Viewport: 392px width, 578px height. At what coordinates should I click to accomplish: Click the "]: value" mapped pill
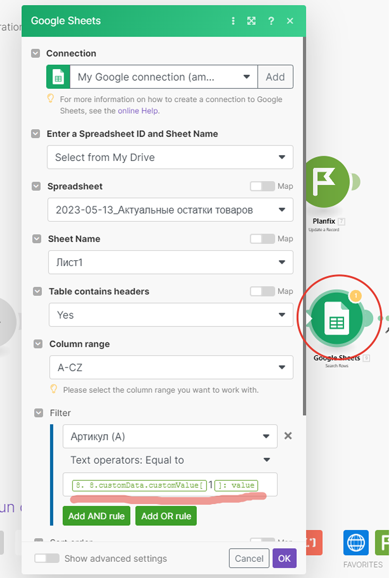pyautogui.click(x=236, y=485)
